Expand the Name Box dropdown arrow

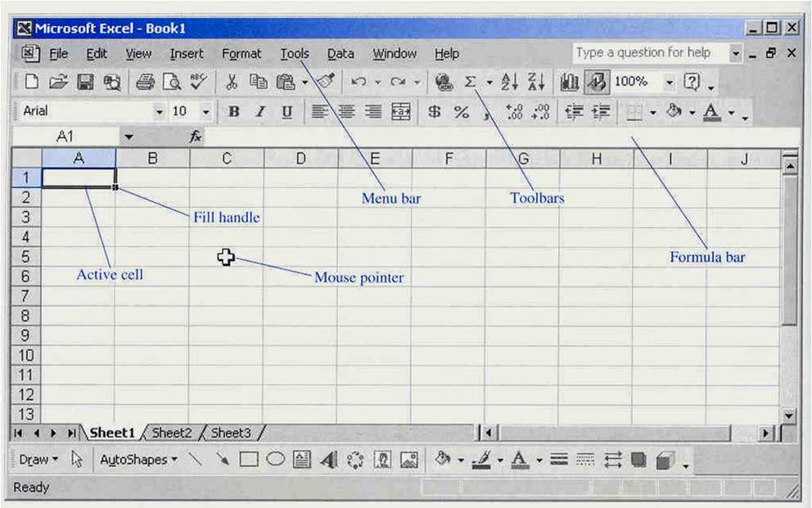129,137
